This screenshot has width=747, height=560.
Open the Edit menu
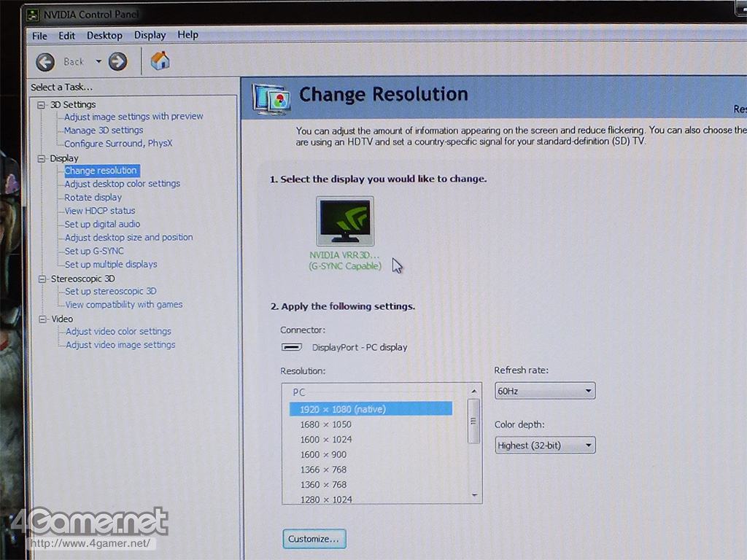(x=66, y=36)
